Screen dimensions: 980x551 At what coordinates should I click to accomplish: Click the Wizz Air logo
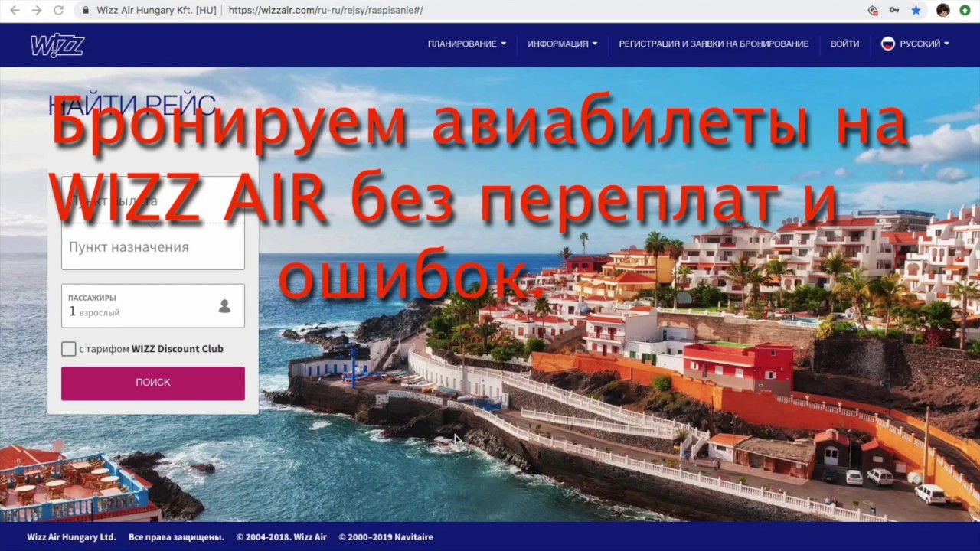(57, 45)
